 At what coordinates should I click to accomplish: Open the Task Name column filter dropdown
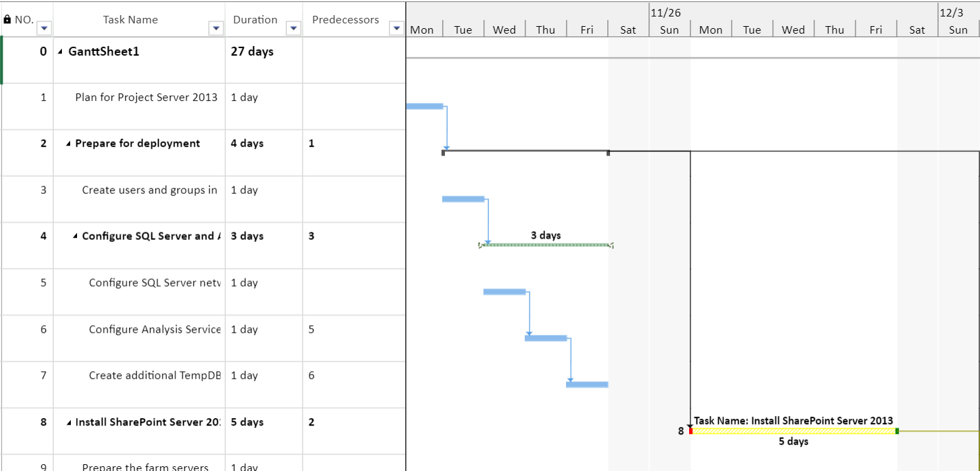[x=216, y=28]
